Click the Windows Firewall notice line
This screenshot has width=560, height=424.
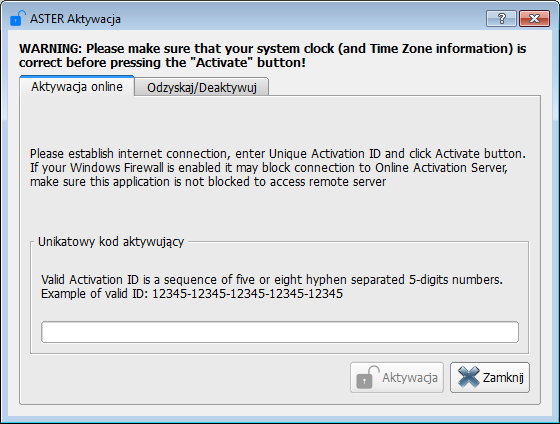[269, 168]
